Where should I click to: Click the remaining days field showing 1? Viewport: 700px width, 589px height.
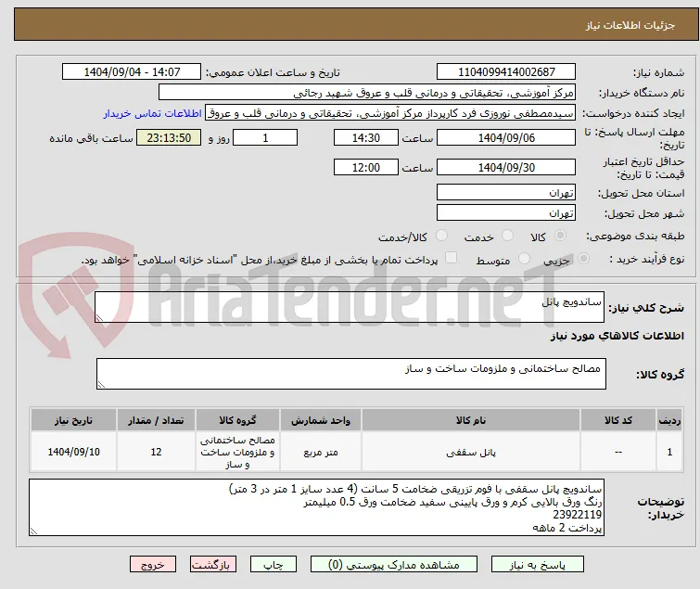(x=265, y=137)
